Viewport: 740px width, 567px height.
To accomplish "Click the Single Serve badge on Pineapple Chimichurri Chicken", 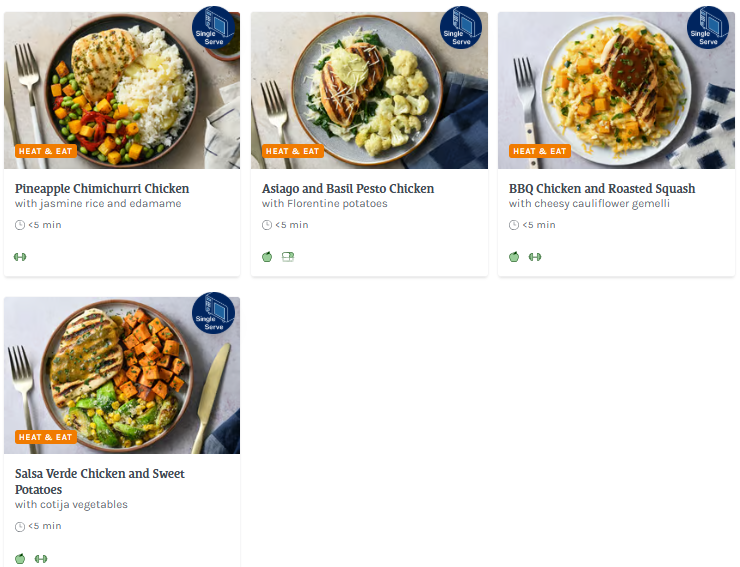I will click(x=214, y=27).
